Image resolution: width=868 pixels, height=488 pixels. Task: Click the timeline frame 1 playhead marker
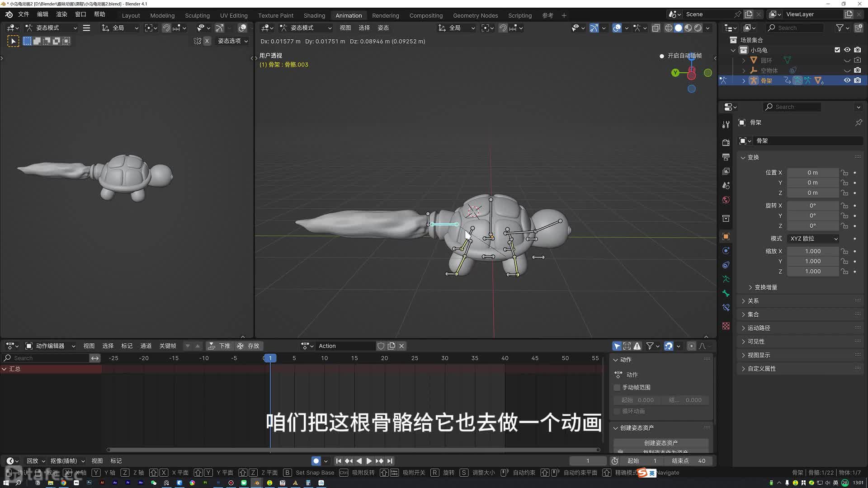pos(270,358)
